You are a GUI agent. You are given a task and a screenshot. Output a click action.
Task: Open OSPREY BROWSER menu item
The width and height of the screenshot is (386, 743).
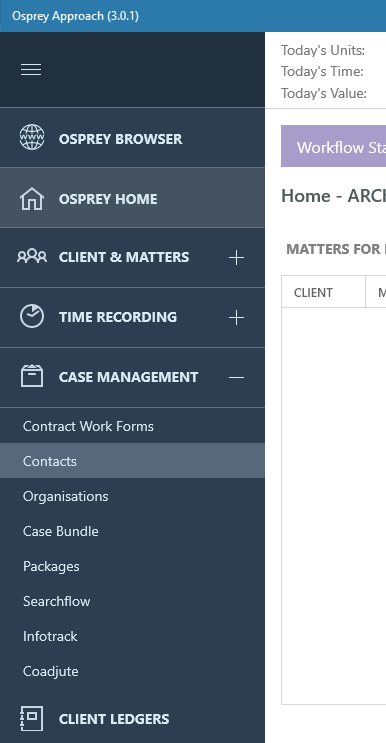[x=120, y=139]
